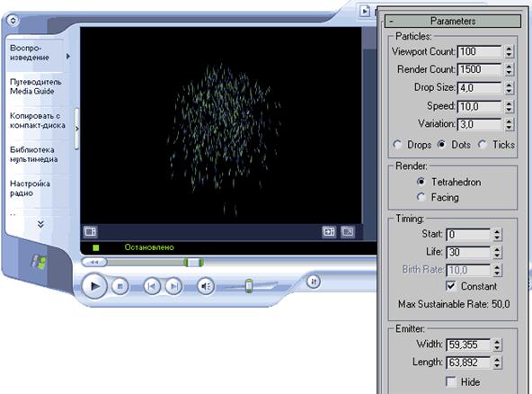Click the Drop Size spinner
The width and height of the screenshot is (532, 394).
509,88
